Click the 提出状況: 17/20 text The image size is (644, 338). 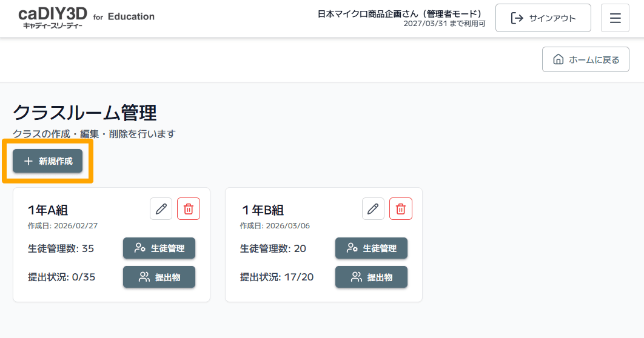click(x=277, y=277)
